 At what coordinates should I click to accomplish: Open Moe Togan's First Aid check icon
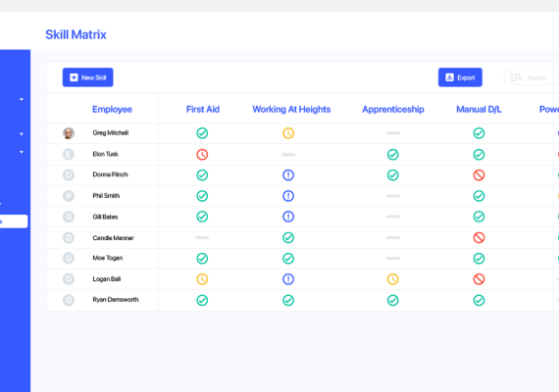point(202,259)
